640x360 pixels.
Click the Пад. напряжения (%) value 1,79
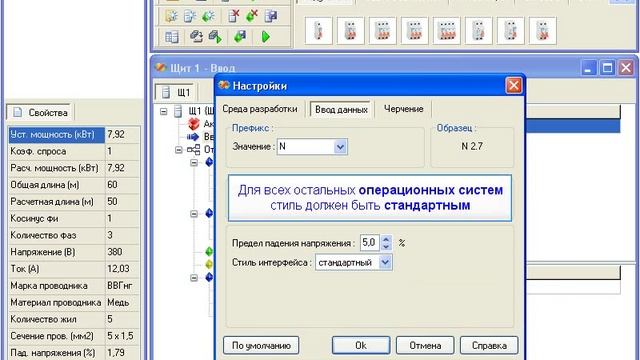[116, 352]
